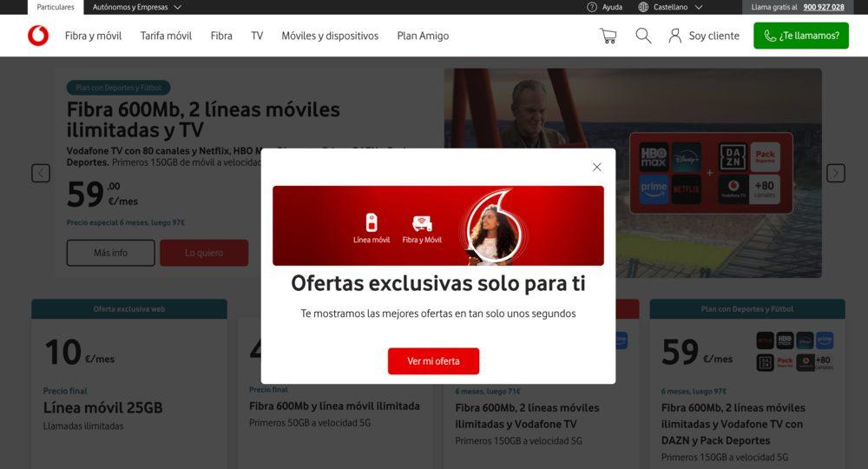Open the shopping cart icon

pos(608,36)
